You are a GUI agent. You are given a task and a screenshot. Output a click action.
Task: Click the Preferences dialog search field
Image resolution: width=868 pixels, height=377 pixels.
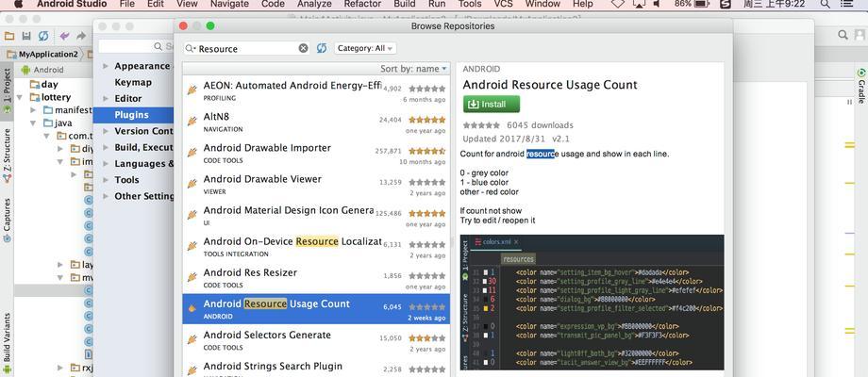[136, 46]
